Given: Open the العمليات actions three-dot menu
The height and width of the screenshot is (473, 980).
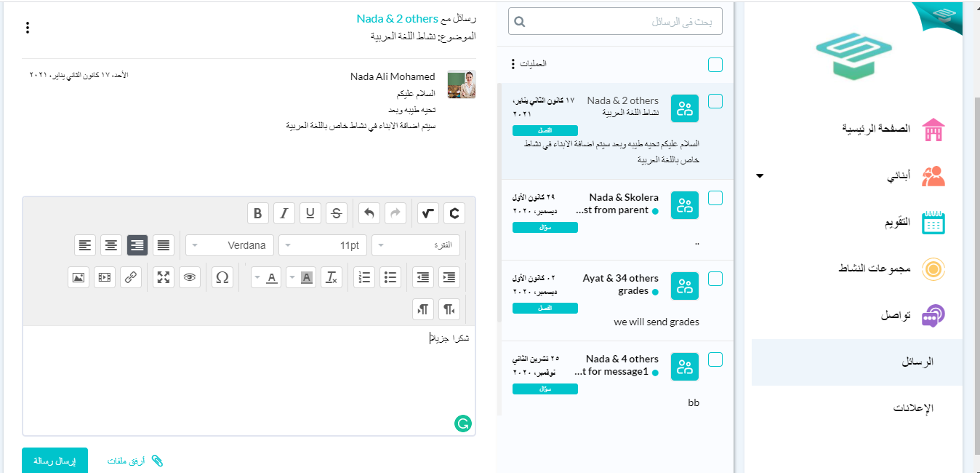Looking at the screenshot, I should (x=513, y=64).
